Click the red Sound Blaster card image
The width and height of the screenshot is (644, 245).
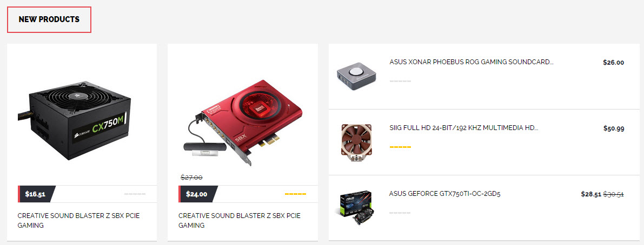(242, 121)
